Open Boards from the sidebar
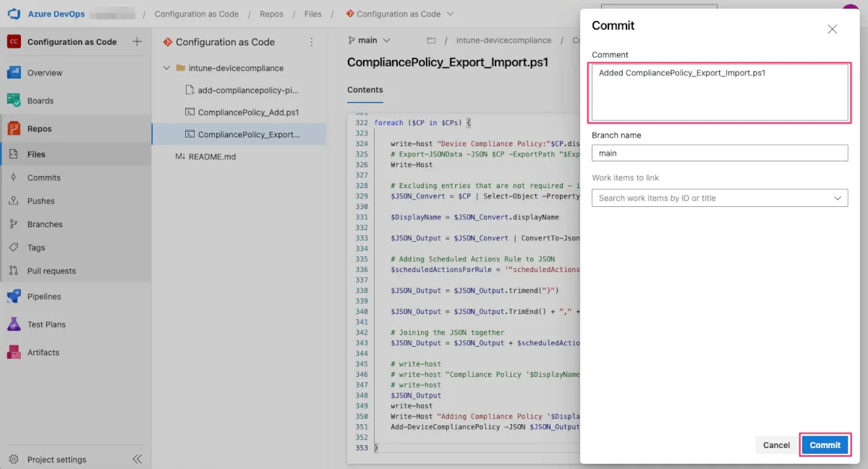This screenshot has height=469, width=868. [x=40, y=101]
